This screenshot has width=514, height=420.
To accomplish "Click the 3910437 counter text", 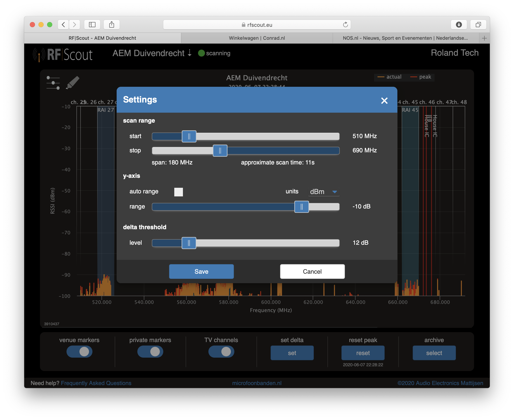I will coord(52,324).
